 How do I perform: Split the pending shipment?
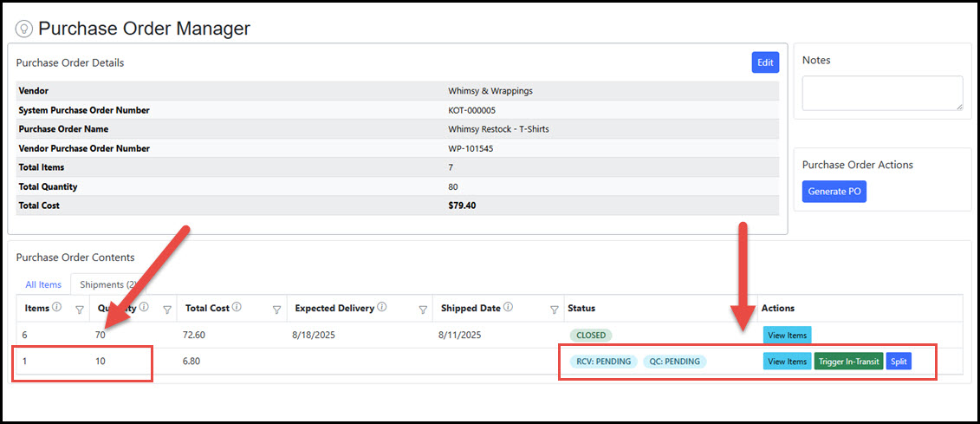tap(899, 362)
